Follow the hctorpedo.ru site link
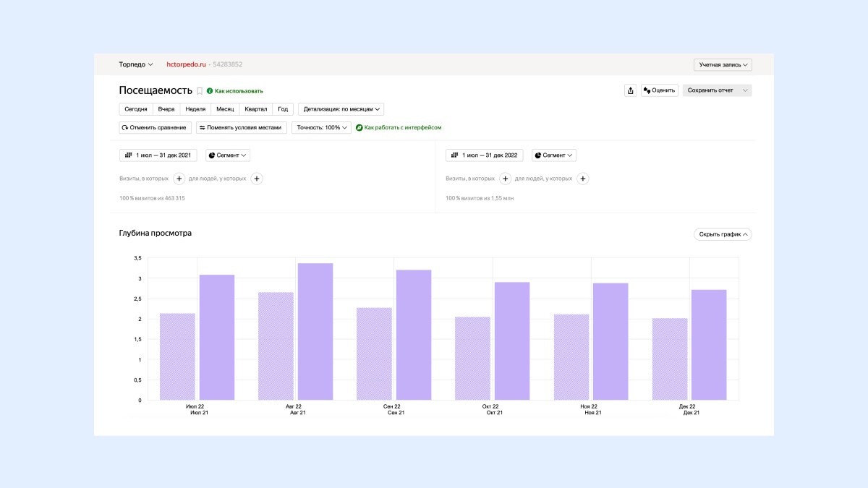868x488 pixels. coord(187,64)
